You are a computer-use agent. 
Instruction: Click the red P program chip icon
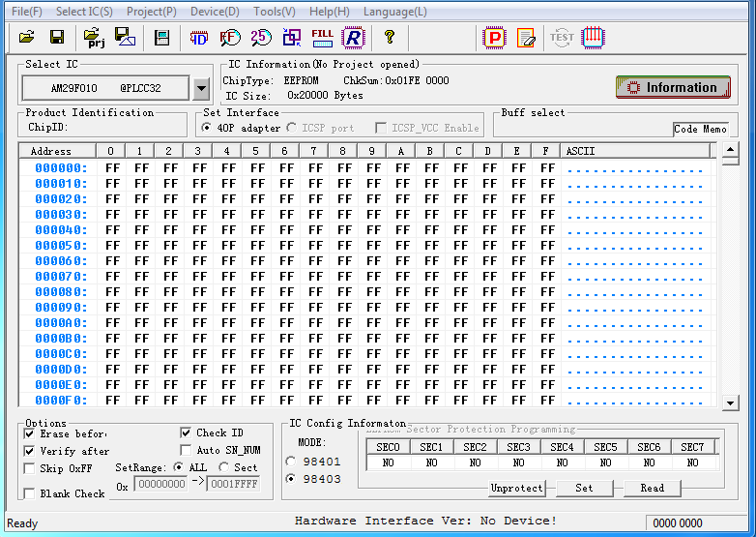coord(495,38)
